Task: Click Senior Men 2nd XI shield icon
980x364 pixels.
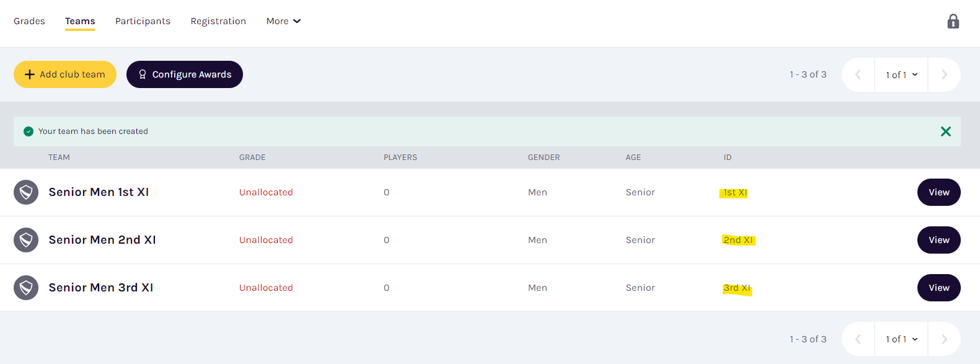Action: (x=26, y=240)
